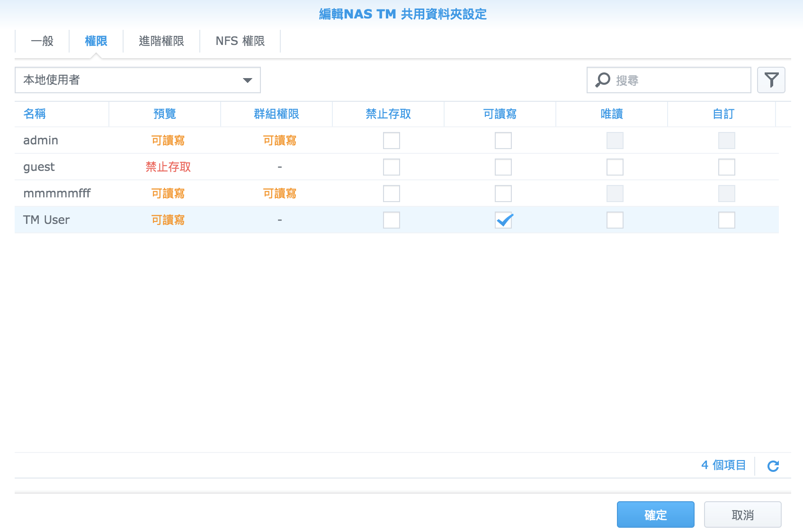The height and width of the screenshot is (532, 803).
Task: Check 可讀寫 checkbox for admin
Action: (503, 141)
